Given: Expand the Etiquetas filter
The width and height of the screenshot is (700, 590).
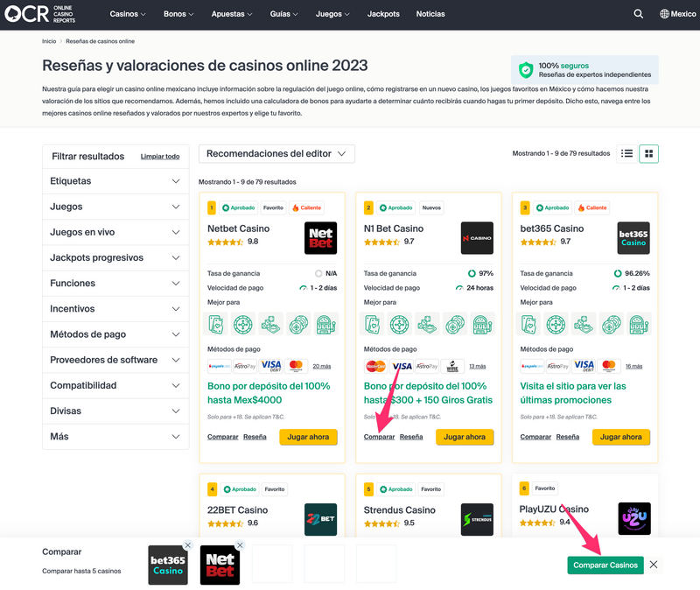Looking at the screenshot, I should tap(115, 181).
